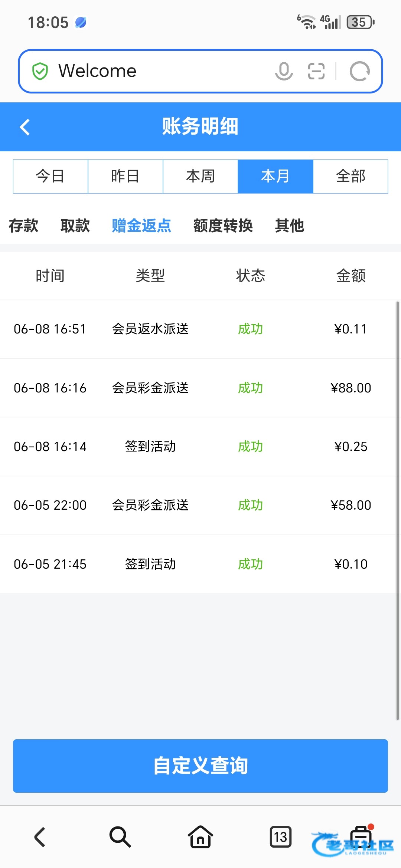
Task: Open the toolbox icon with red dot
Action: 361,836
